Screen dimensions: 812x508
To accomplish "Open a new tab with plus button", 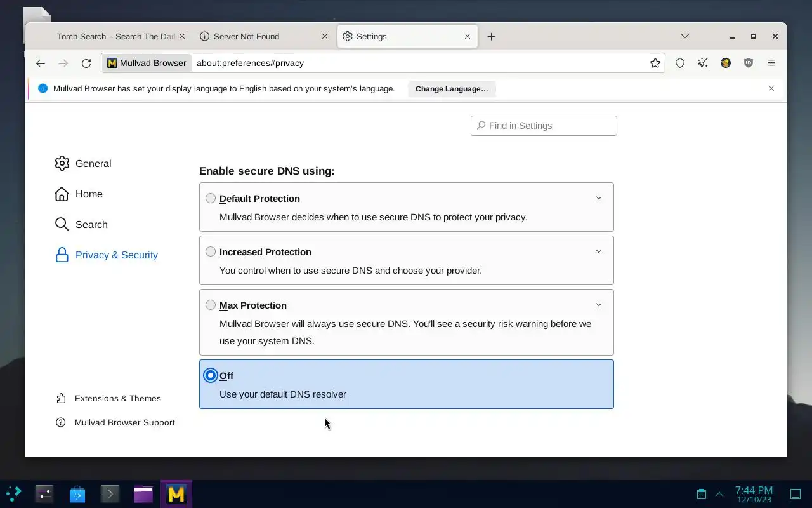I will tap(491, 36).
